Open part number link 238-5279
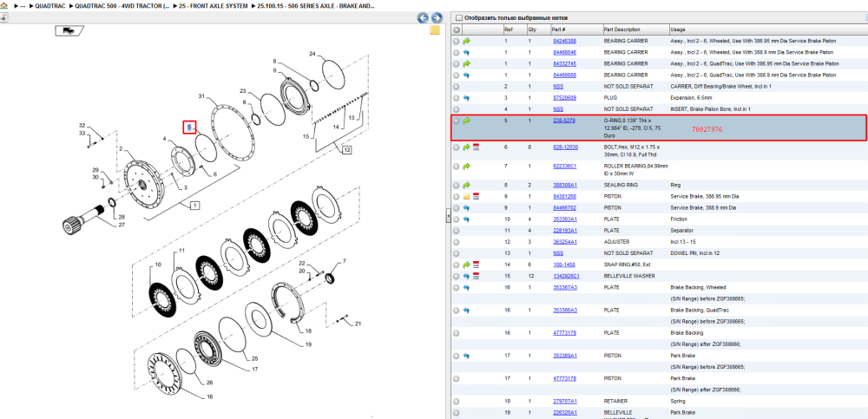This screenshot has width=868, height=419. [563, 120]
